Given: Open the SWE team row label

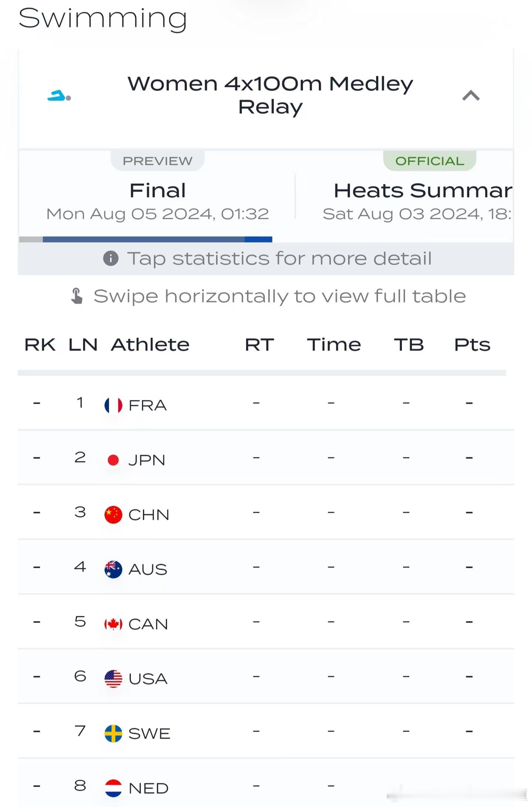Looking at the screenshot, I should coord(149,733).
